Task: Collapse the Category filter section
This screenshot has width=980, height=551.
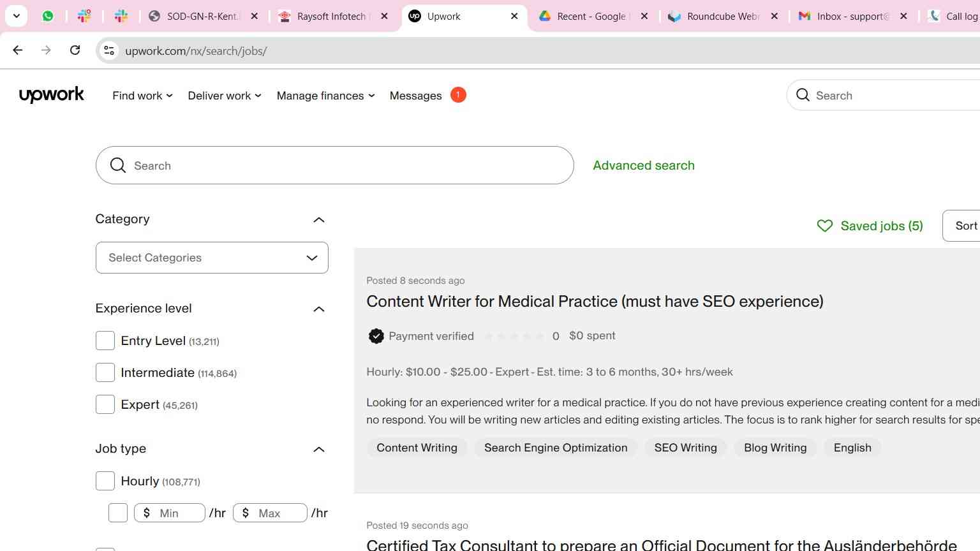Action: click(x=319, y=220)
